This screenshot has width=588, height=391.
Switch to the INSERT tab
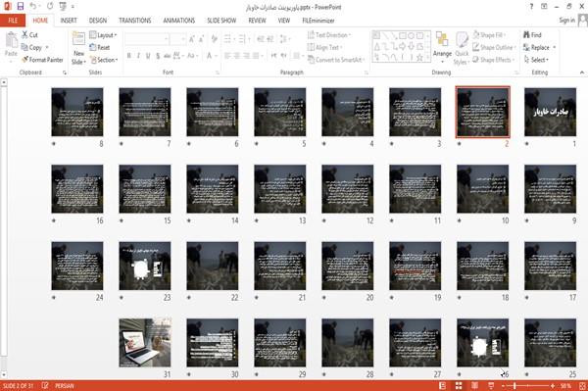click(69, 21)
